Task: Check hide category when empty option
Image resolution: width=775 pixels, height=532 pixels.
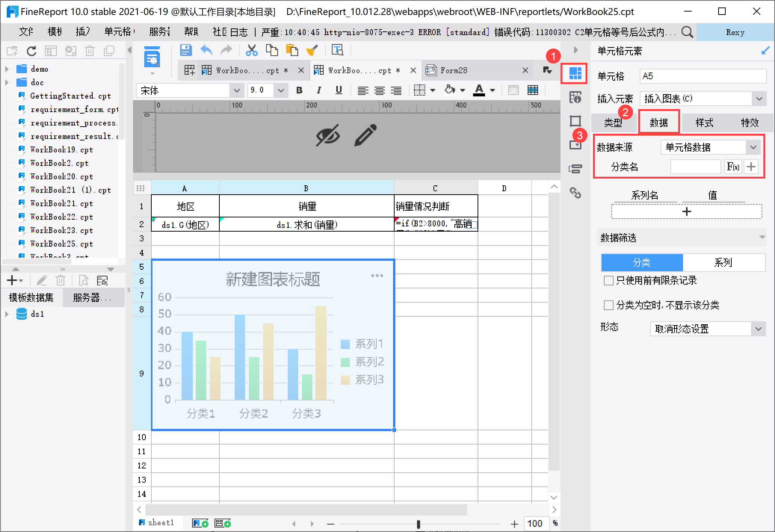Action: [x=608, y=305]
